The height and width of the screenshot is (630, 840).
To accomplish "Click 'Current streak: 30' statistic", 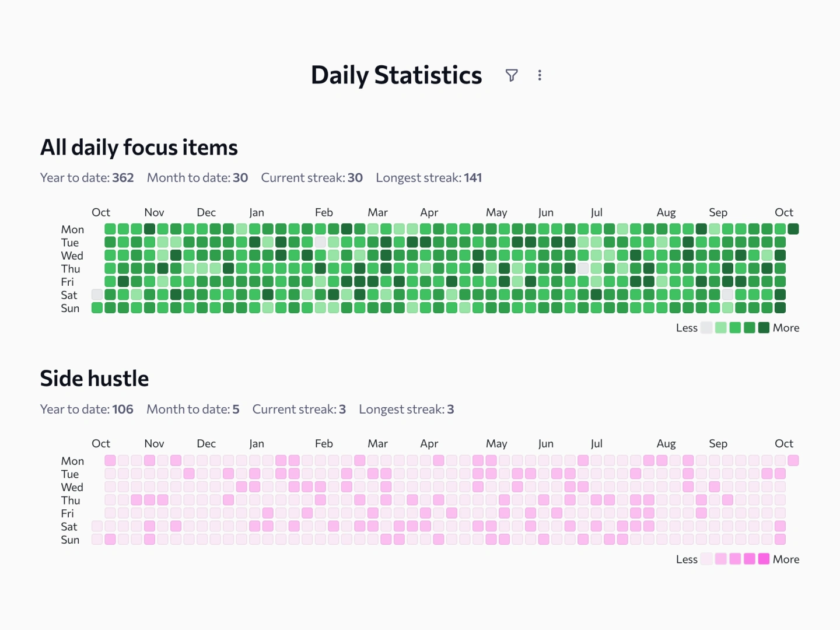I will (312, 178).
